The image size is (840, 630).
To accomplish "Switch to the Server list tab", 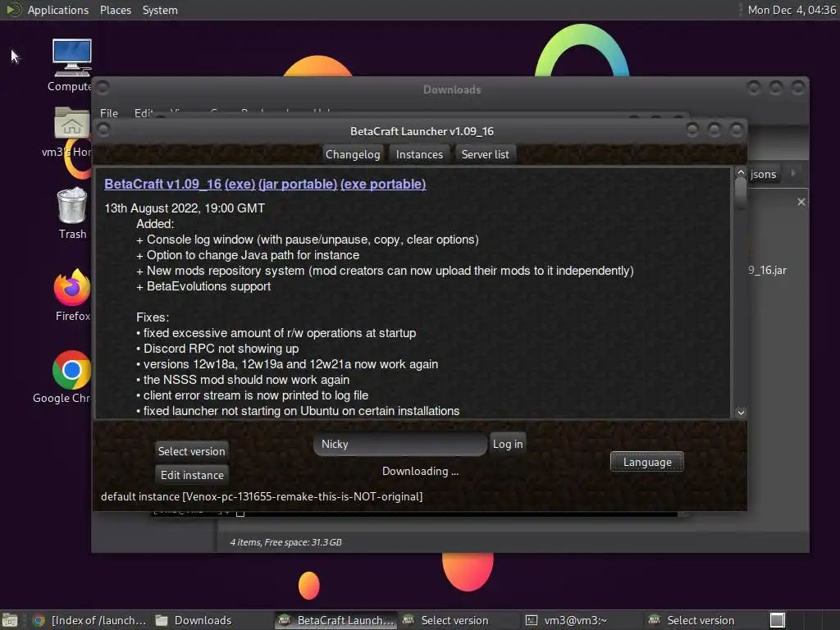I will click(485, 154).
